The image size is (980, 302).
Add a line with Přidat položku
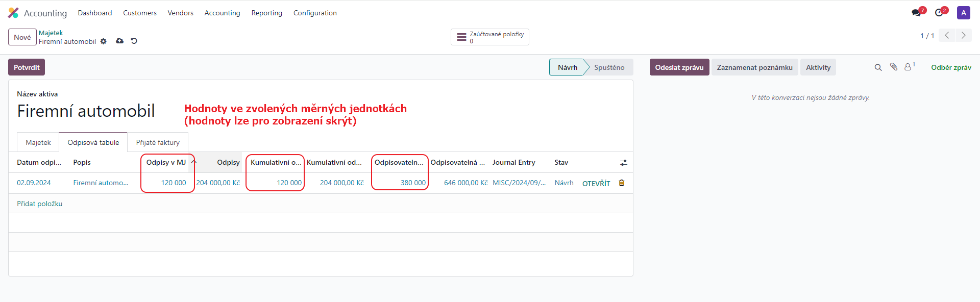(40, 204)
